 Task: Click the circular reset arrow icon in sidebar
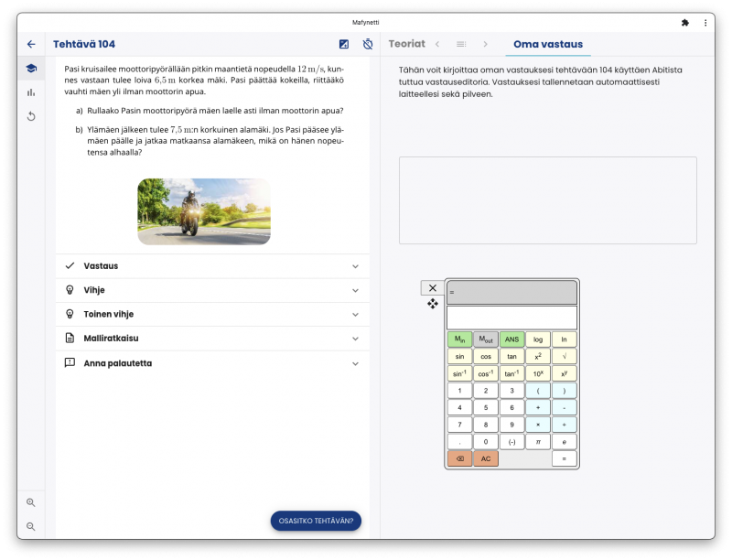[31, 116]
